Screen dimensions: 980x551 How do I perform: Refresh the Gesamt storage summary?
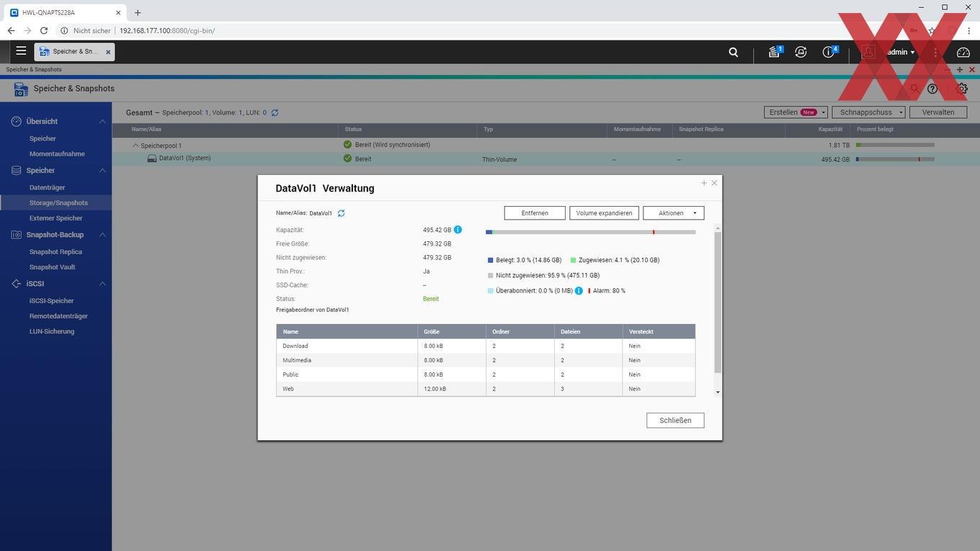pyautogui.click(x=275, y=113)
